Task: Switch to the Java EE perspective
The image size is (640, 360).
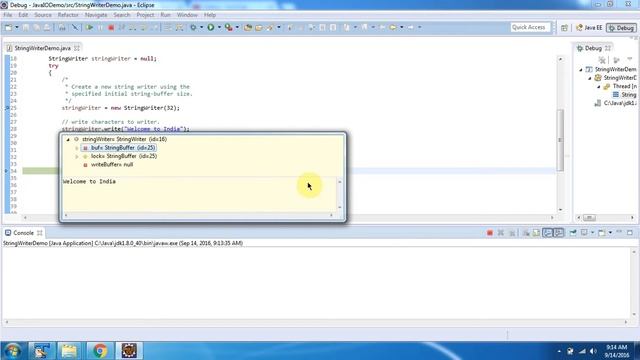Action: point(589,28)
